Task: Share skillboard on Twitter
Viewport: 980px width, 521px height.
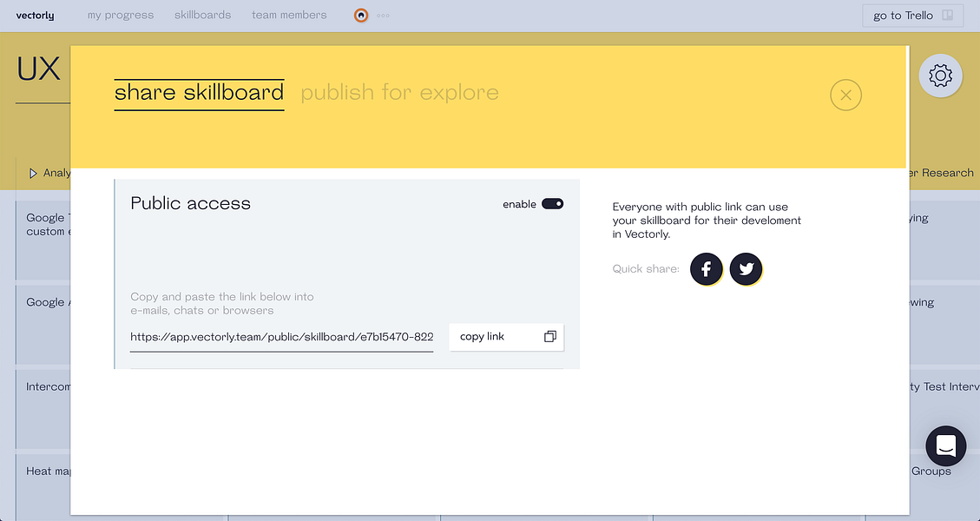Action: coord(746,269)
